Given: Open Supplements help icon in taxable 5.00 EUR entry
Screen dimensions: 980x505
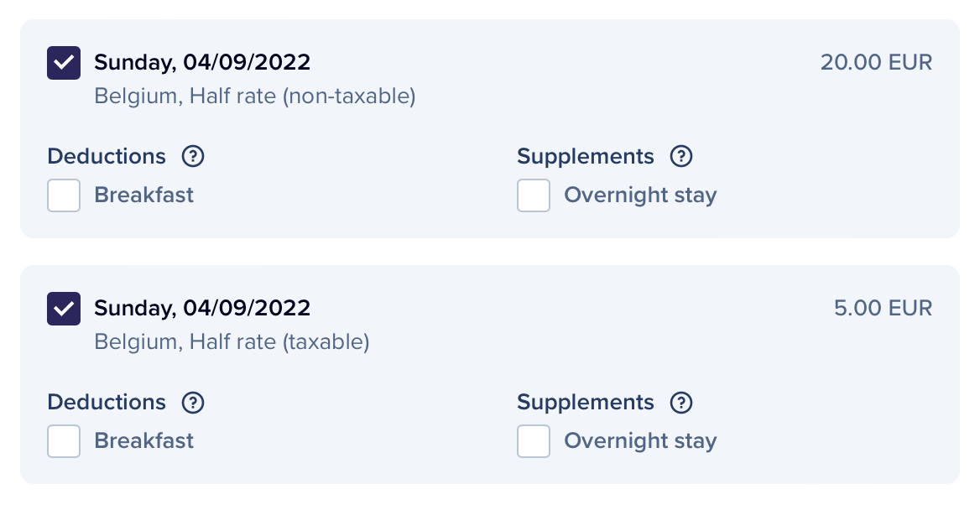Looking at the screenshot, I should (x=681, y=403).
